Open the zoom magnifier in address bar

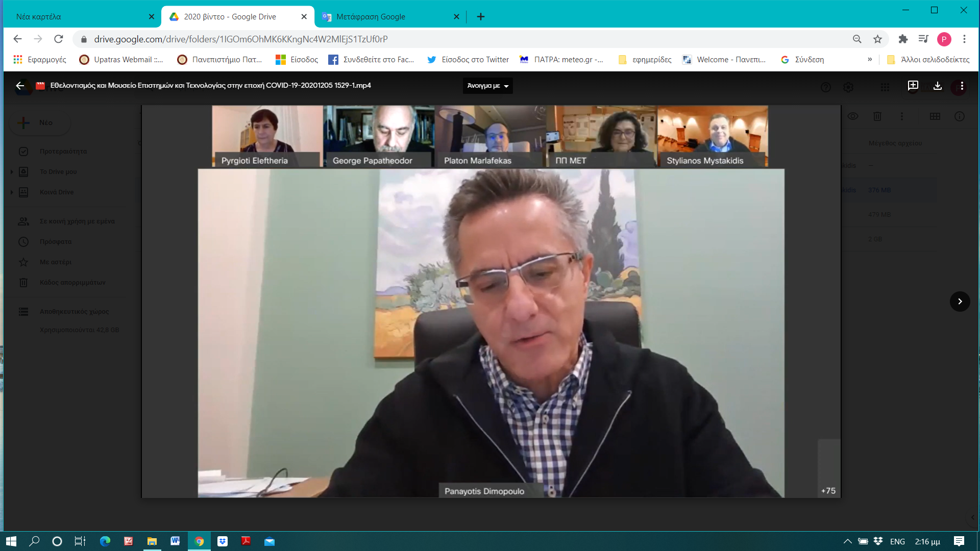click(x=857, y=39)
